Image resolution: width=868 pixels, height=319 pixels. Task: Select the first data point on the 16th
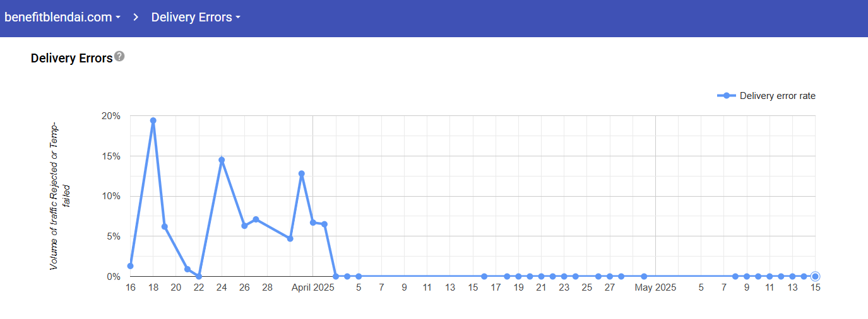(131, 266)
